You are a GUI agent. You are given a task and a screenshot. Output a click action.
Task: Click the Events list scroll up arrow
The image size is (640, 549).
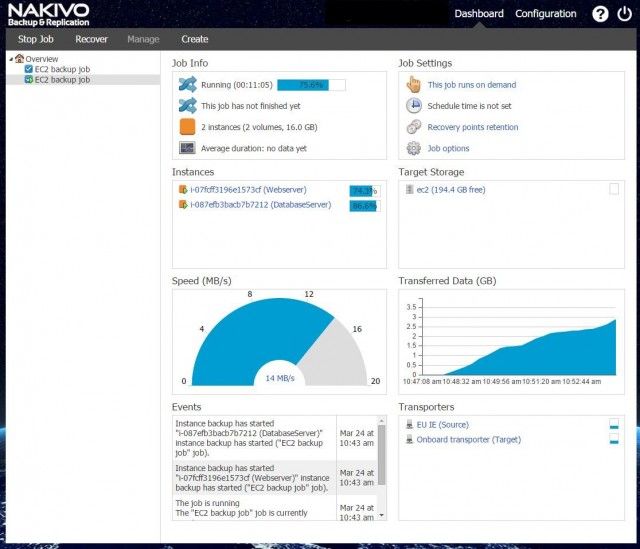pos(382,420)
